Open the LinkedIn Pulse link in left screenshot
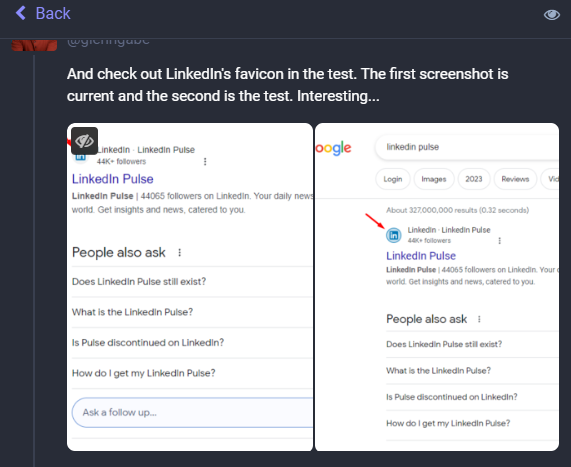The image size is (571, 467). 113,179
